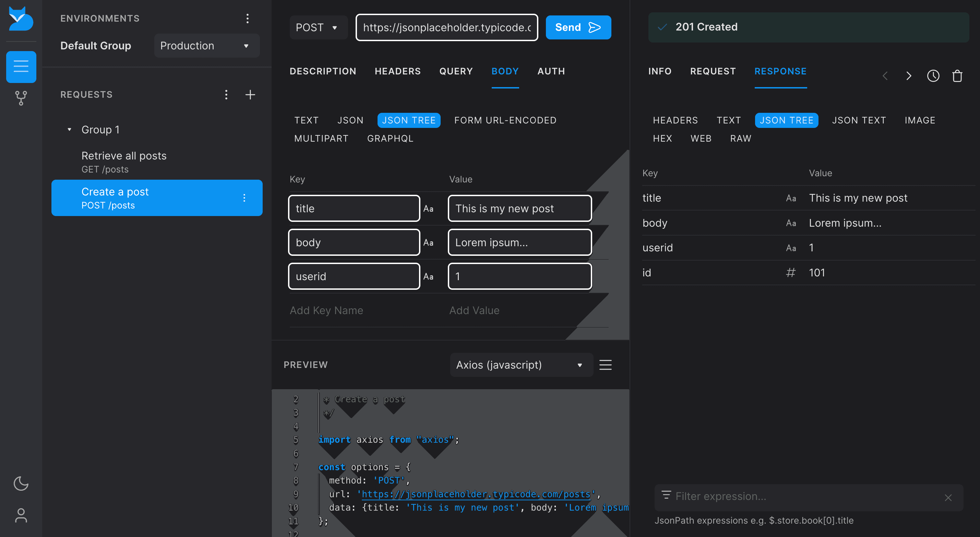This screenshot has height=537, width=980.
Task: Add a new request with plus icon
Action: [x=250, y=94]
